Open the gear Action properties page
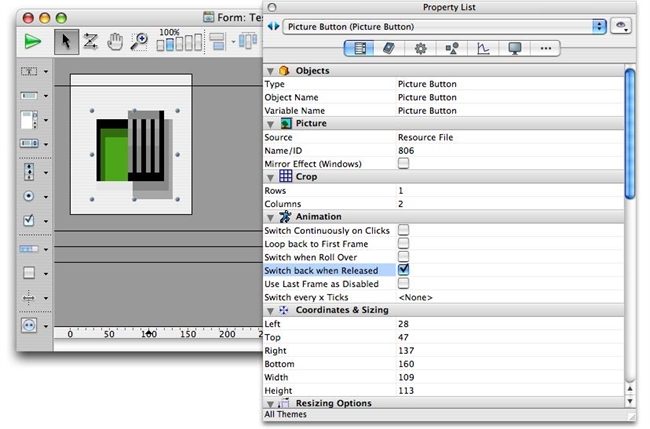The height and width of the screenshot is (429, 650). (421, 48)
